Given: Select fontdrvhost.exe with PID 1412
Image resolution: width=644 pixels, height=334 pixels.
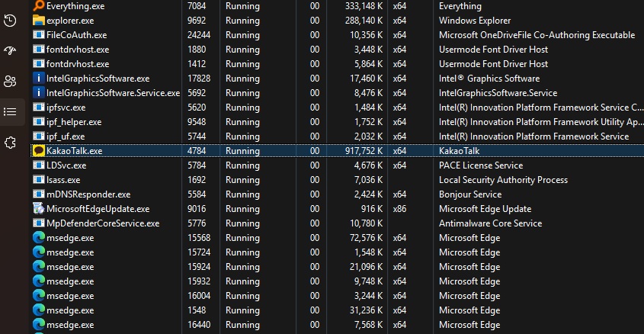Looking at the screenshot, I should pos(78,64).
